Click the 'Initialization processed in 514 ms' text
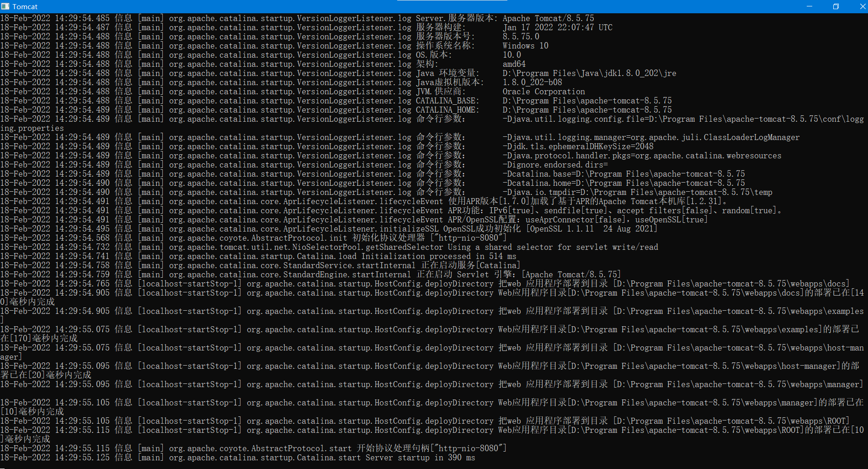868x469 pixels. (439, 256)
